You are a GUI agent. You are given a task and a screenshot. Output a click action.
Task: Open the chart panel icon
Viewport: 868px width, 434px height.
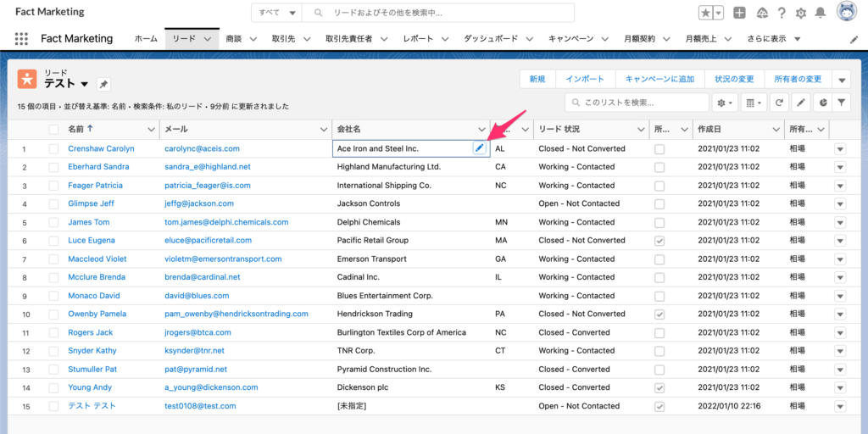click(821, 103)
